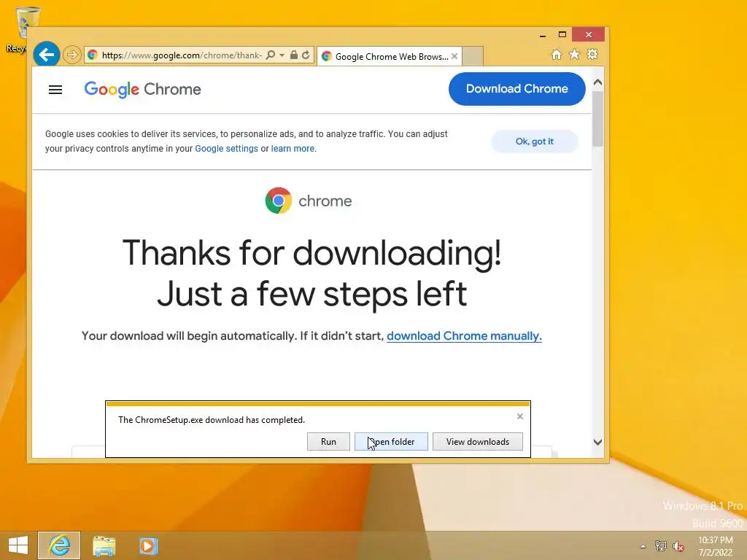Go back with the IE back arrow
Screen dimensions: 747x560
tap(46, 55)
